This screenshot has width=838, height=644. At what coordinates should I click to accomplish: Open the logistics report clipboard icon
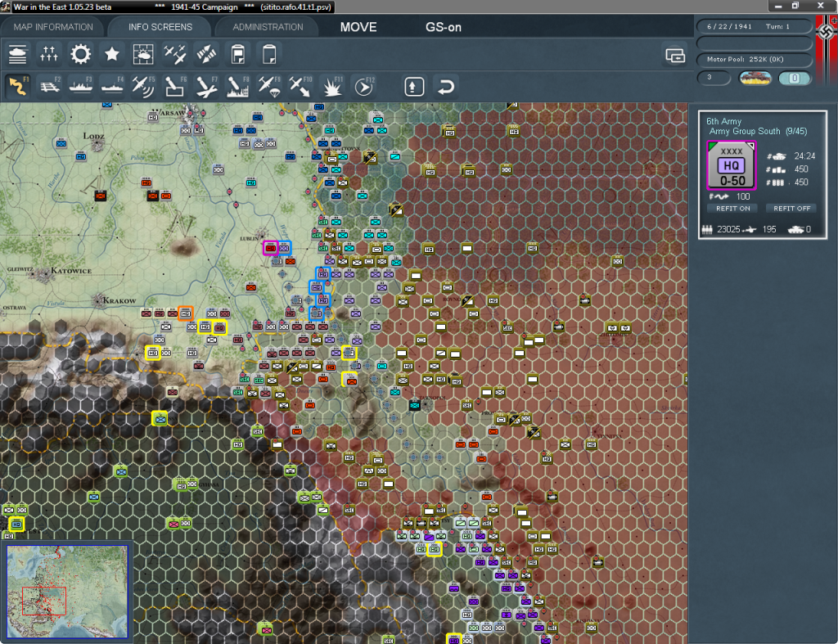pos(238,54)
